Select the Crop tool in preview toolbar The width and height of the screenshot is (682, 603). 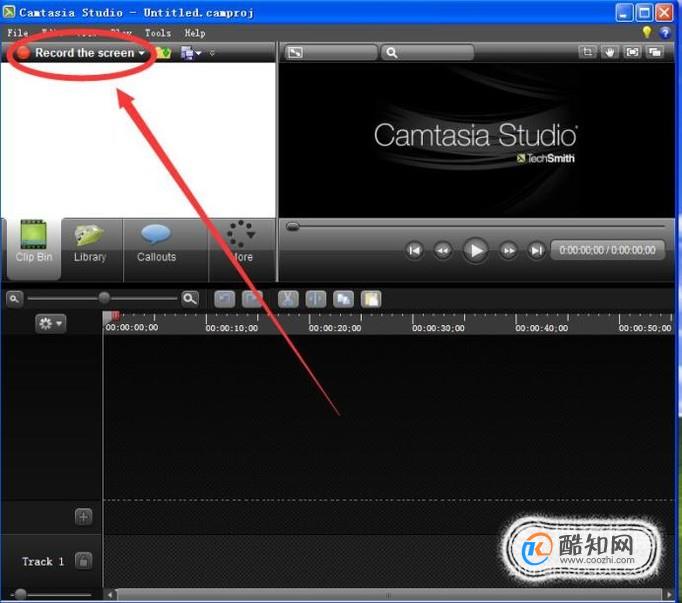(587, 52)
